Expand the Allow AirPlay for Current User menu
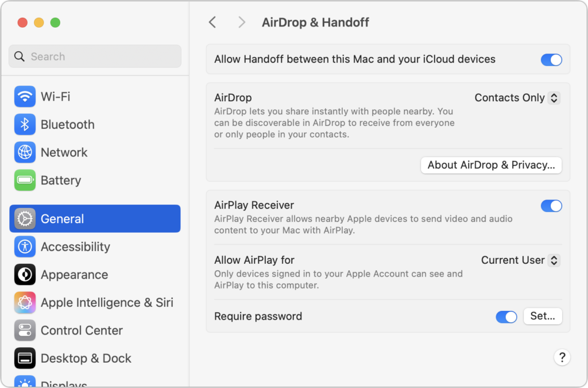This screenshot has height=388, width=588. pyautogui.click(x=520, y=260)
